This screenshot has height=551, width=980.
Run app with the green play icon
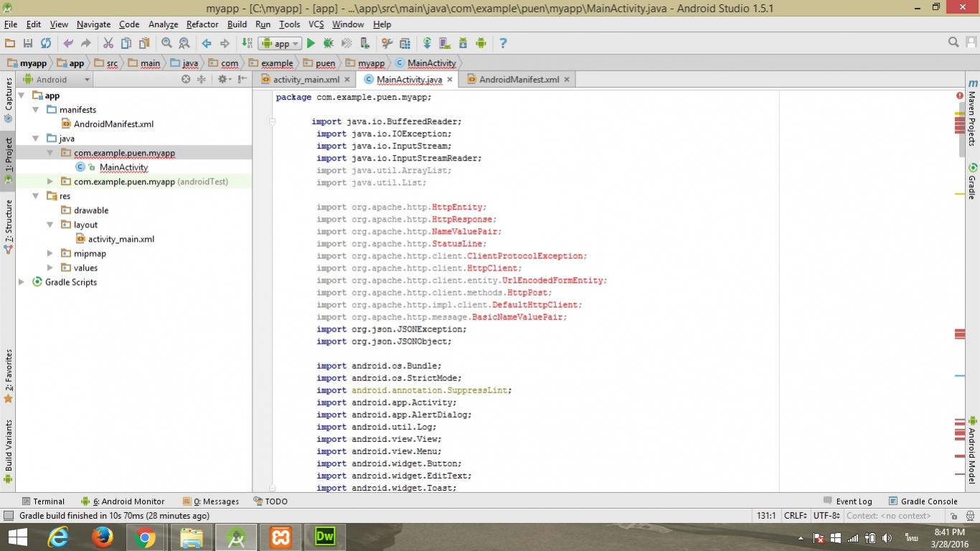click(x=311, y=44)
